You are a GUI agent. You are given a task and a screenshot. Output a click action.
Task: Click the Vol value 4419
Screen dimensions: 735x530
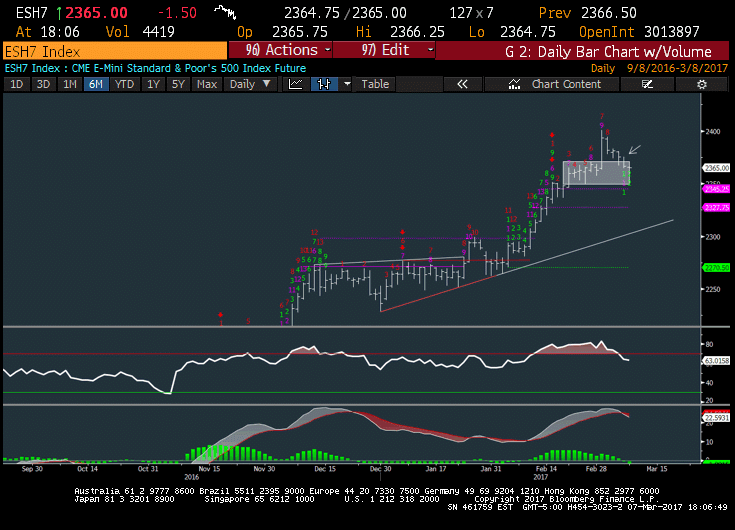[158, 32]
